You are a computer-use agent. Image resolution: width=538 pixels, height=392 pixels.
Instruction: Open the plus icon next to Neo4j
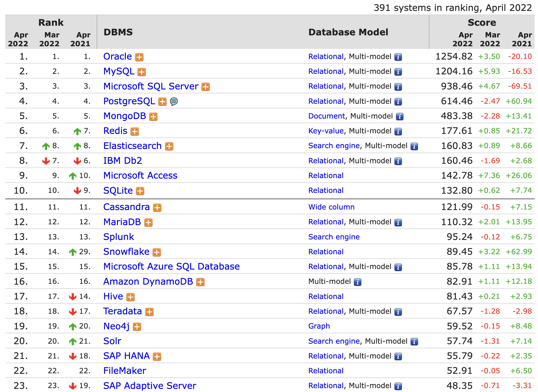point(137,327)
